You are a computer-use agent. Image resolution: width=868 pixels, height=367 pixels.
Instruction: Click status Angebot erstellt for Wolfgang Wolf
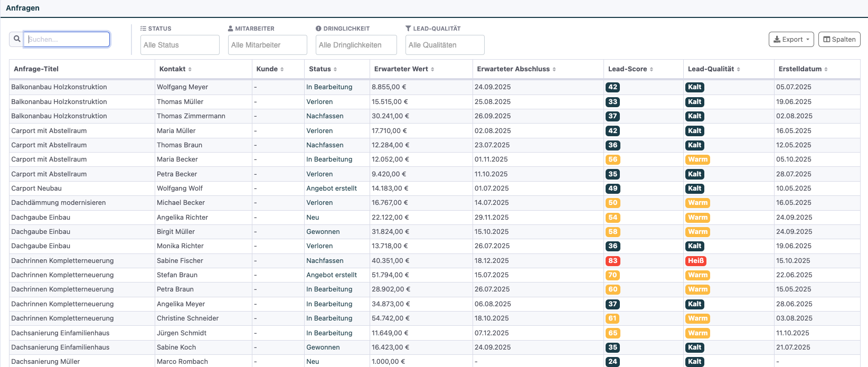[332, 189]
